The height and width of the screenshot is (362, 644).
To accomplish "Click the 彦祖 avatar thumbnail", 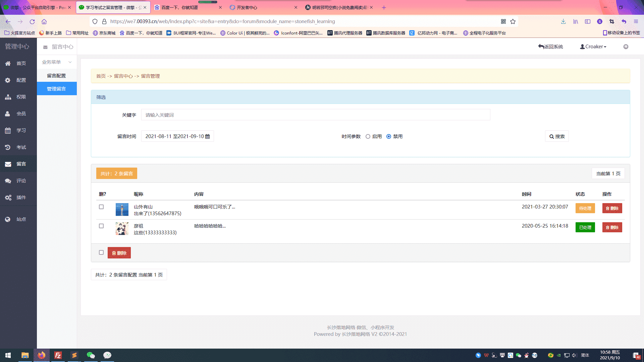I will (122, 229).
